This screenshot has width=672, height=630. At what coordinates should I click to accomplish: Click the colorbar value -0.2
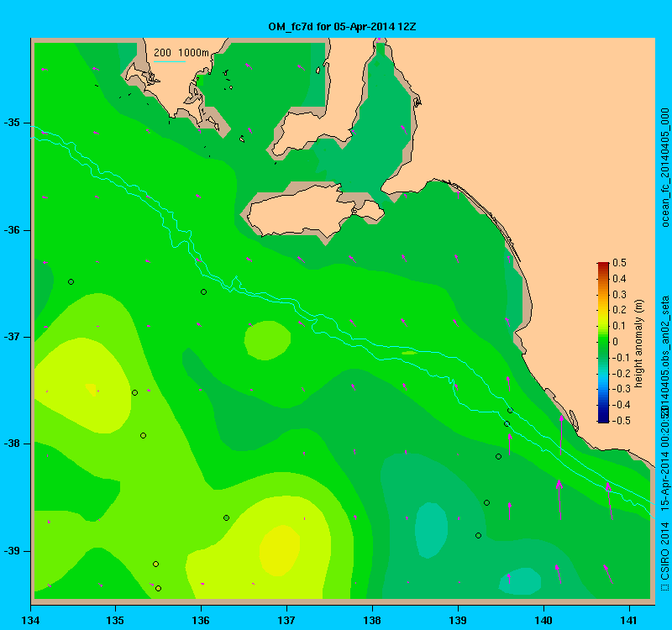coord(619,373)
